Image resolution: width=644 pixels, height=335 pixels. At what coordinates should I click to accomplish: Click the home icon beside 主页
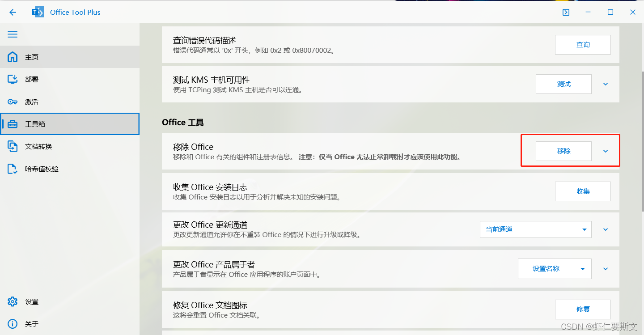coord(13,57)
